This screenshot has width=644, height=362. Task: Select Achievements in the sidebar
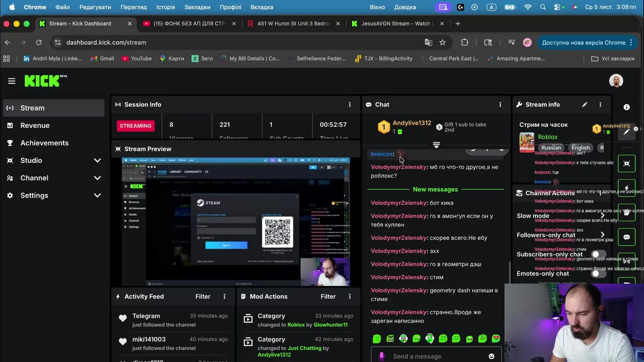point(53,143)
